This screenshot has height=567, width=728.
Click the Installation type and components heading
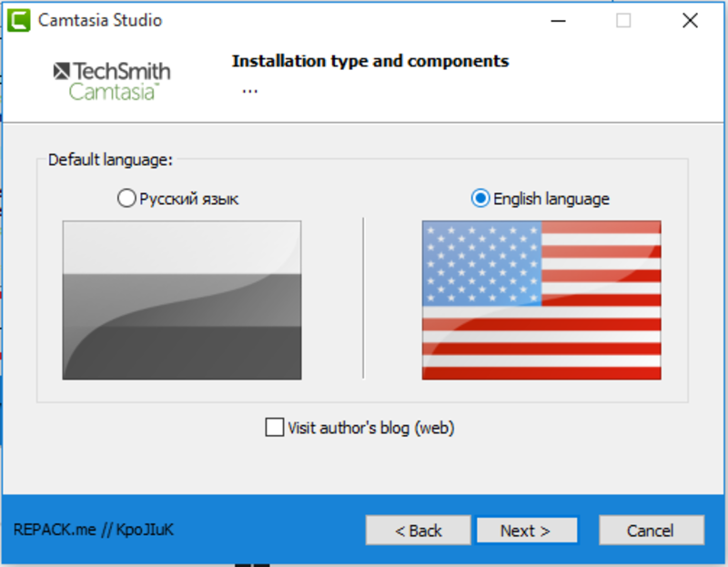(370, 61)
